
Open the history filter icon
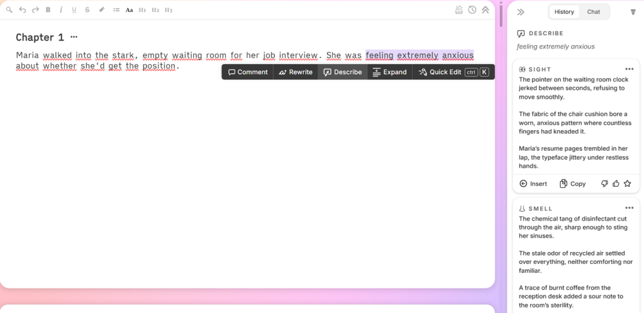pyautogui.click(x=633, y=12)
